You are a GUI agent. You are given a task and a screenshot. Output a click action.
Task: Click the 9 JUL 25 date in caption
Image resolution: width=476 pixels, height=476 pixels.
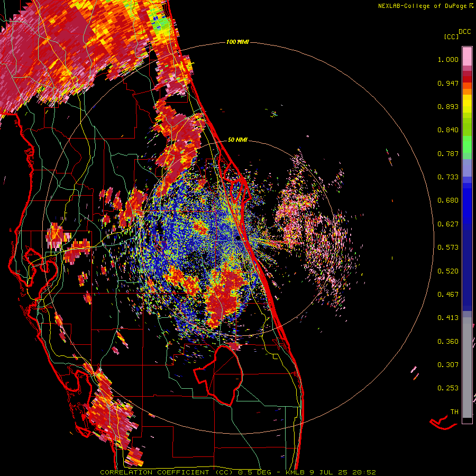point(328,472)
